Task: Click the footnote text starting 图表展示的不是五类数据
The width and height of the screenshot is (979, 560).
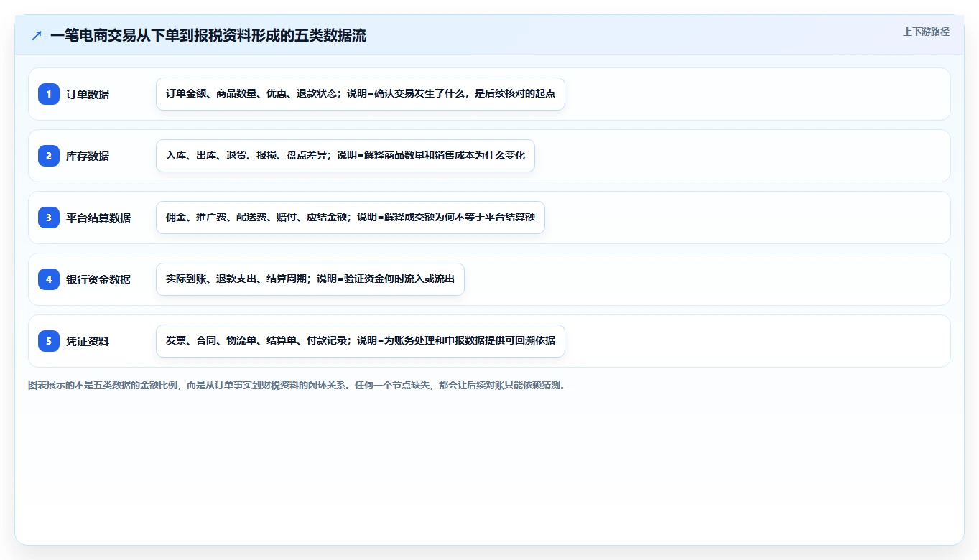Action: tap(297, 386)
